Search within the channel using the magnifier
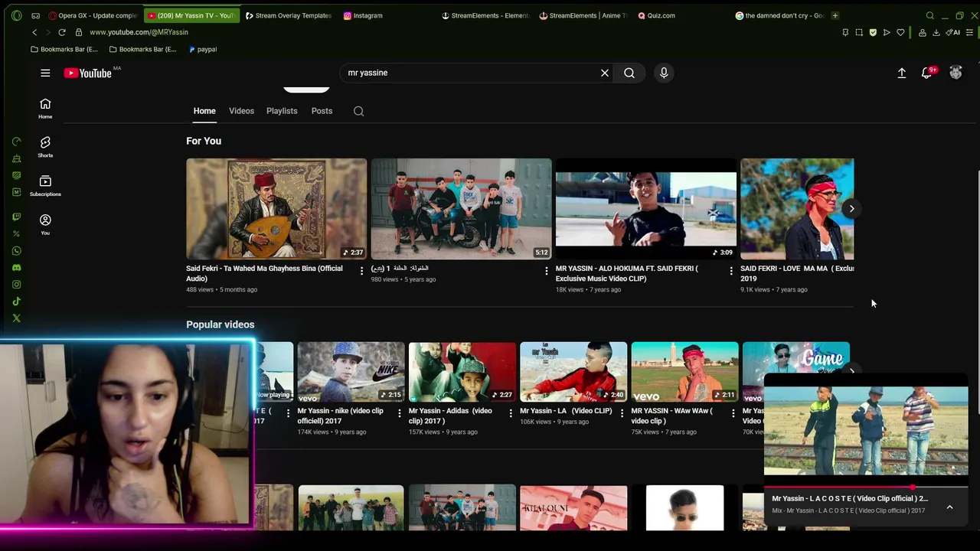Viewport: 980px width, 551px height. tap(358, 111)
